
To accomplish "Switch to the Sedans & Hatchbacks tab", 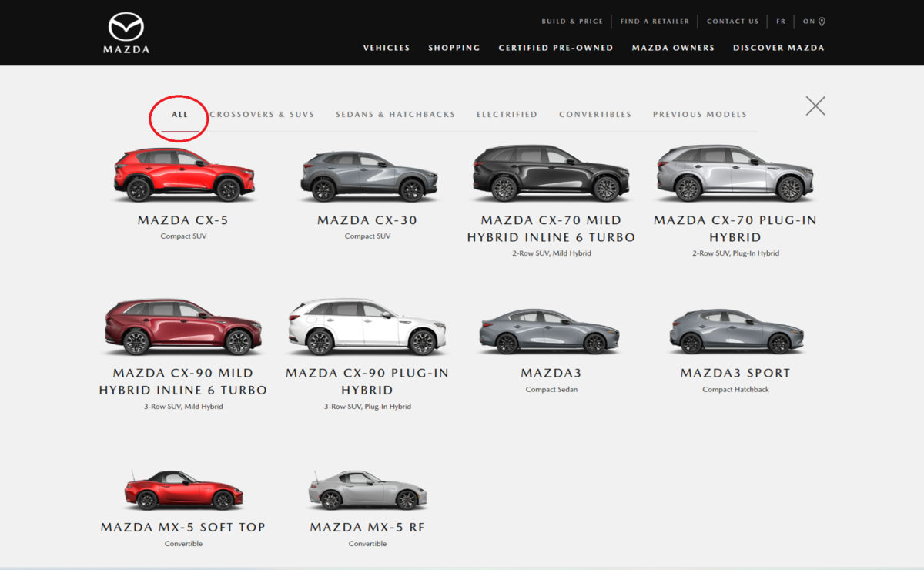I will (x=395, y=115).
